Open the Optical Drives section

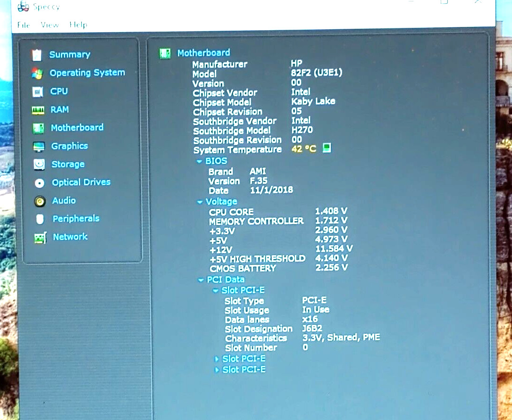pyautogui.click(x=81, y=182)
